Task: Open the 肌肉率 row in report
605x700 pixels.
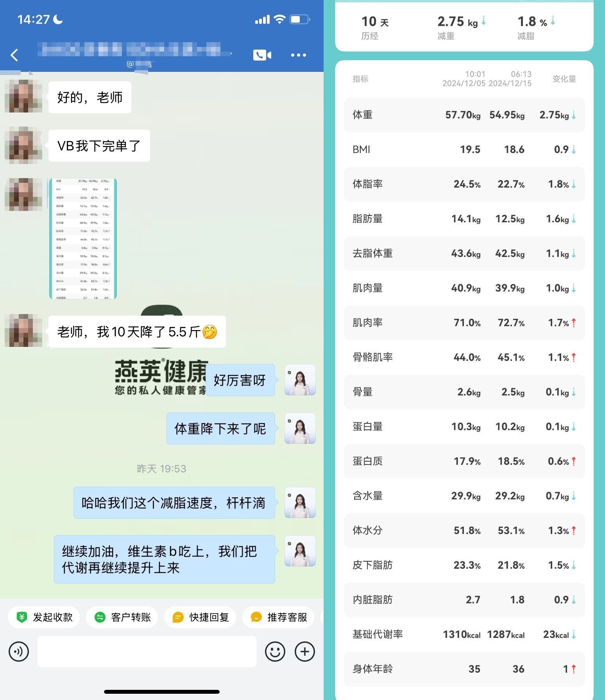Action: tap(464, 323)
